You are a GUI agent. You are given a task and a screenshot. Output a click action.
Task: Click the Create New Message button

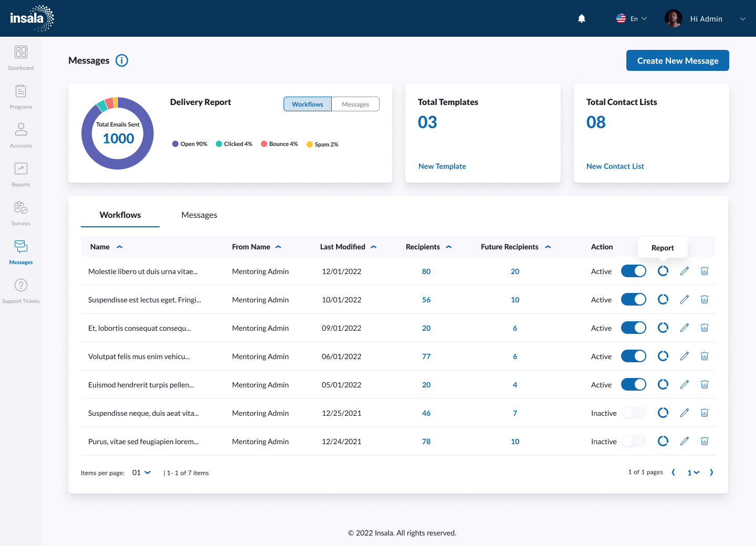677,60
